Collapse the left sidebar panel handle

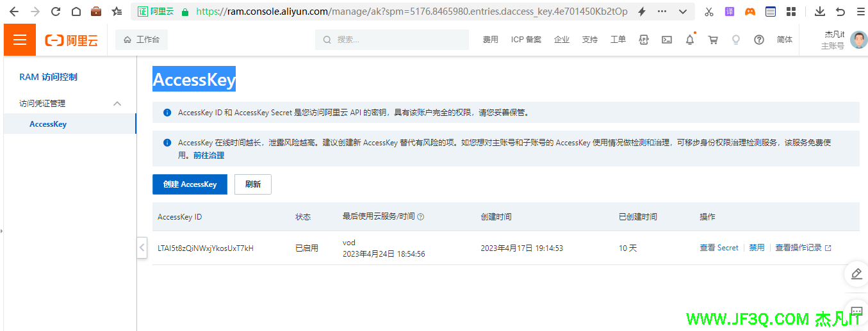tap(142, 247)
